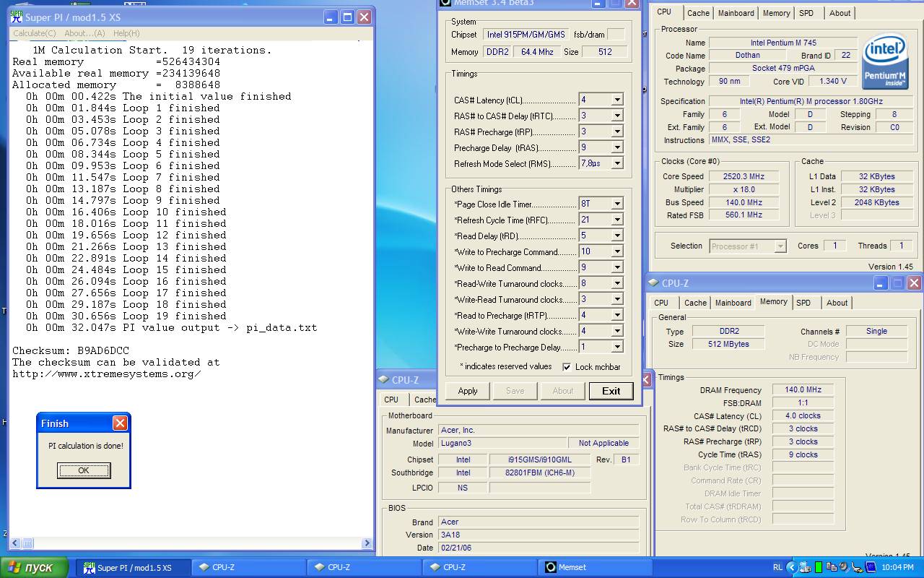Image resolution: width=924 pixels, height=578 pixels.
Task: Click OK in the Finish dialog
Action: tap(84, 470)
